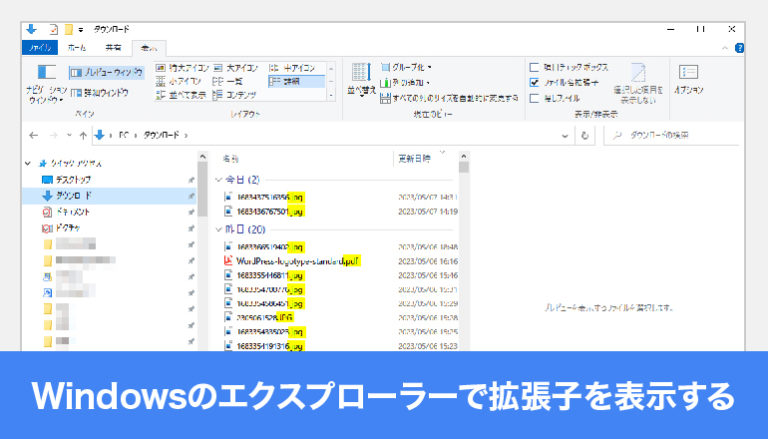Viewport: 768px width, 439px height.
Task: Click the Properties icon in quick access toolbar
Action: pyautogui.click(x=53, y=29)
